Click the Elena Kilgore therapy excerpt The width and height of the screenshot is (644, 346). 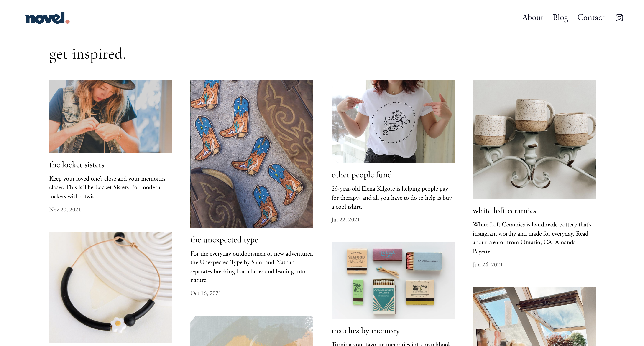click(391, 198)
